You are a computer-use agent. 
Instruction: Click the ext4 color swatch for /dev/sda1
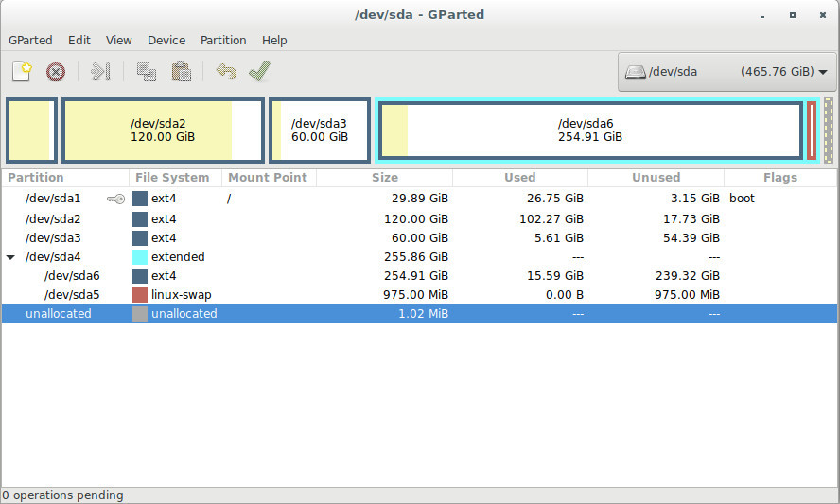click(140, 199)
